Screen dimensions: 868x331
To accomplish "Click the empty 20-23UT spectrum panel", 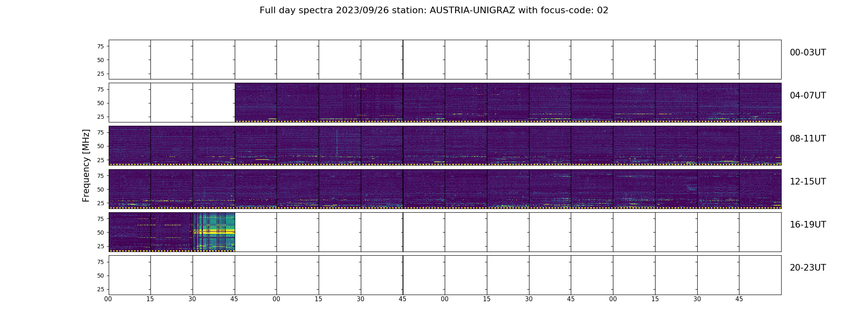I will (x=445, y=275).
